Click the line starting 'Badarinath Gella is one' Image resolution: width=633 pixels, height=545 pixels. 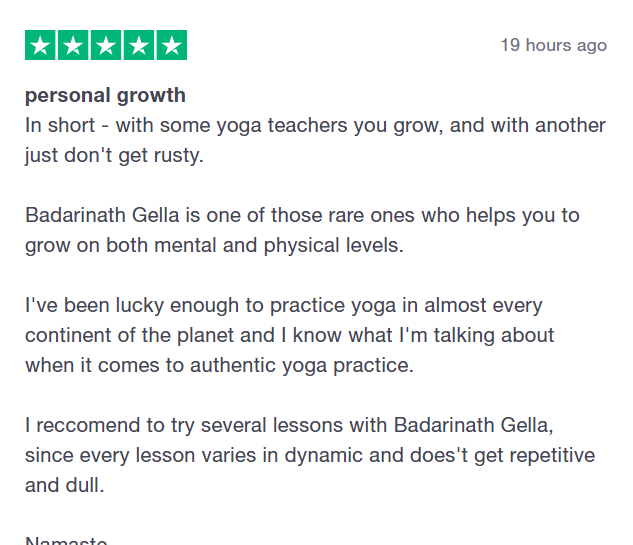(302, 216)
